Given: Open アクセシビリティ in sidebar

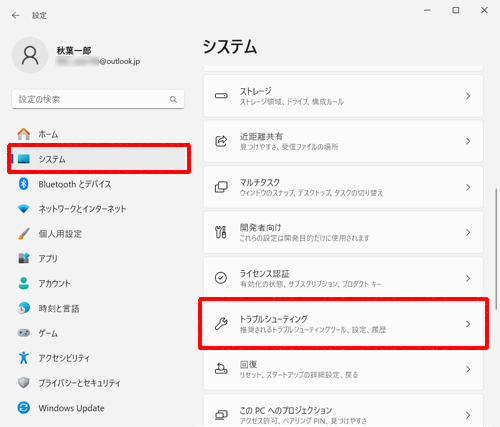Looking at the screenshot, I should (x=99, y=358).
